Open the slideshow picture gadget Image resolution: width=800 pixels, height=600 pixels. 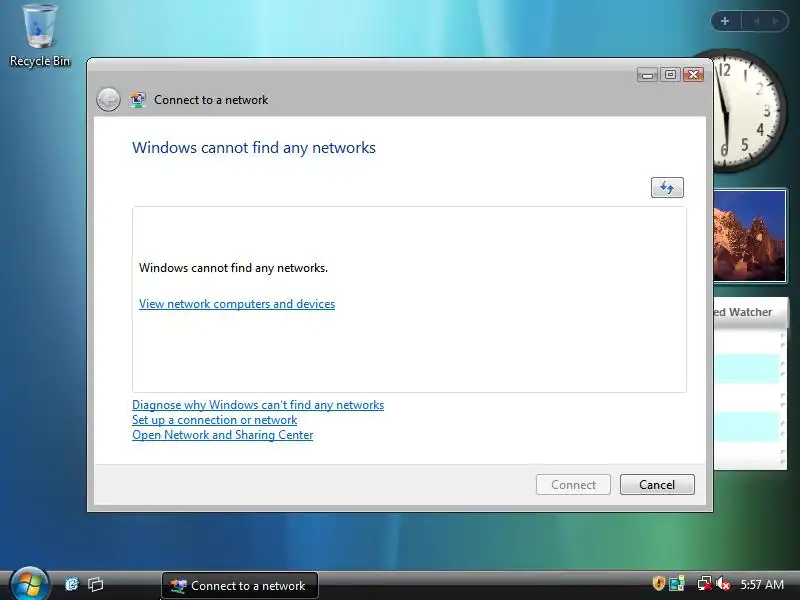click(749, 236)
